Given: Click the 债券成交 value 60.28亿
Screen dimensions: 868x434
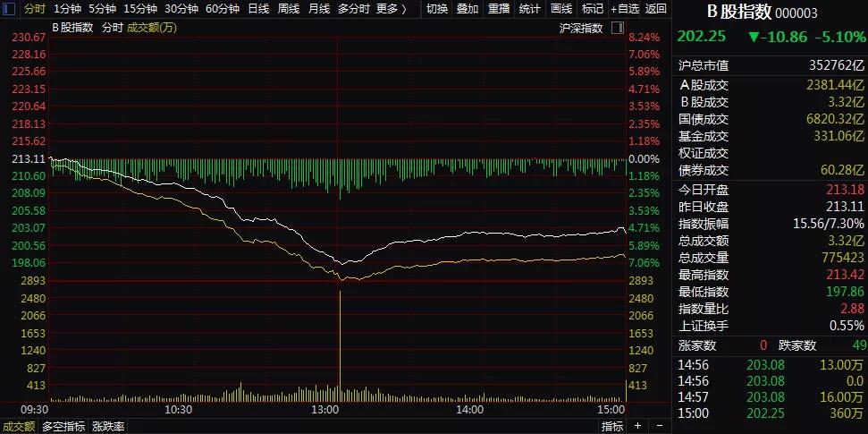Looking at the screenshot, I should pos(841,170).
